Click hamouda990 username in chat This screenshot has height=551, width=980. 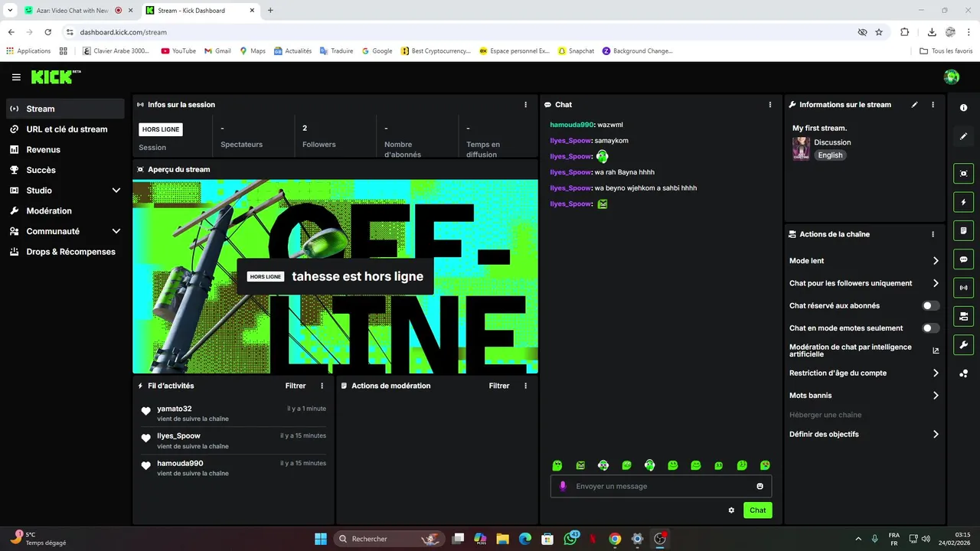point(571,125)
